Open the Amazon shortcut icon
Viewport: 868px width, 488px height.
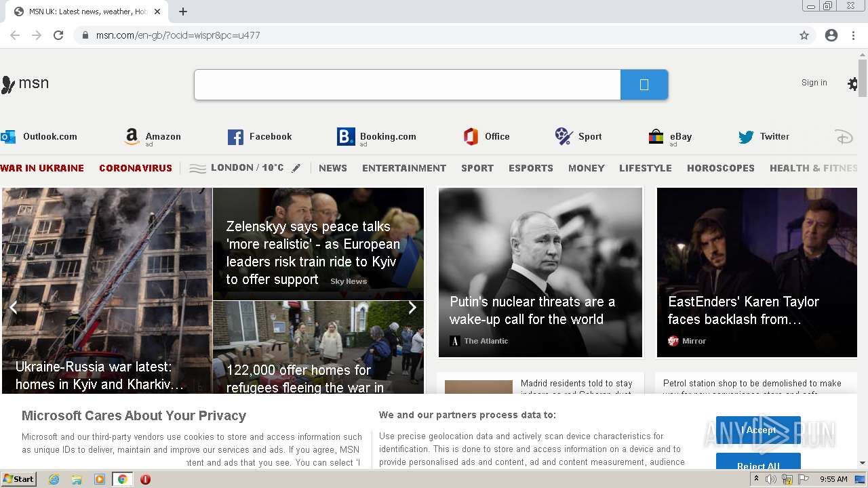point(132,137)
